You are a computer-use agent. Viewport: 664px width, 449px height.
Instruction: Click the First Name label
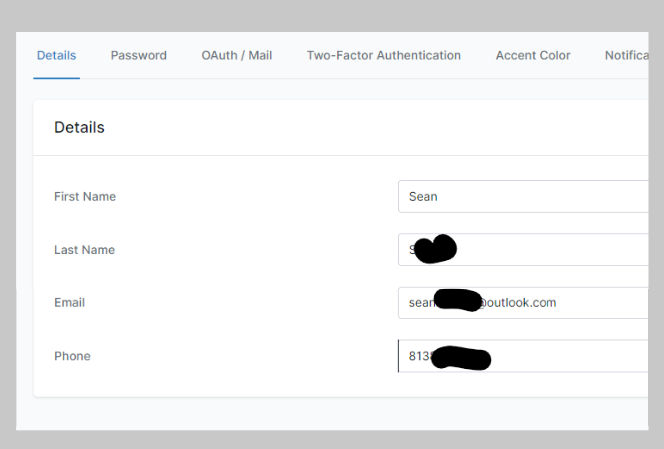(85, 197)
